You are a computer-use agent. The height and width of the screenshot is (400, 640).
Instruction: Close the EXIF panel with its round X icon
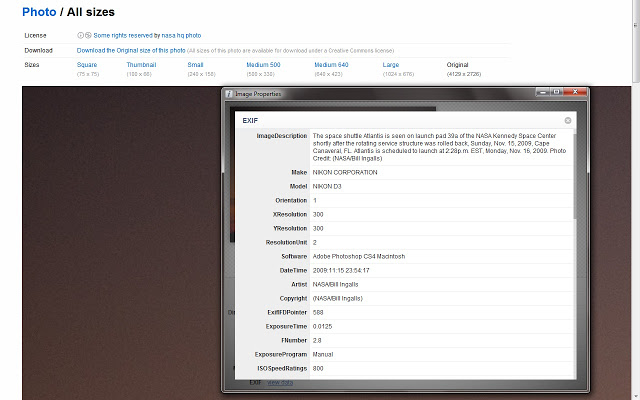click(x=568, y=120)
